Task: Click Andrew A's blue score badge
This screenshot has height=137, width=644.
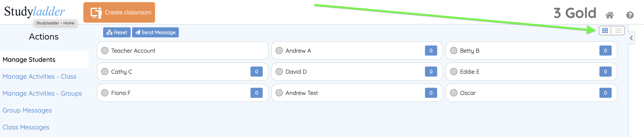Action: [431, 51]
